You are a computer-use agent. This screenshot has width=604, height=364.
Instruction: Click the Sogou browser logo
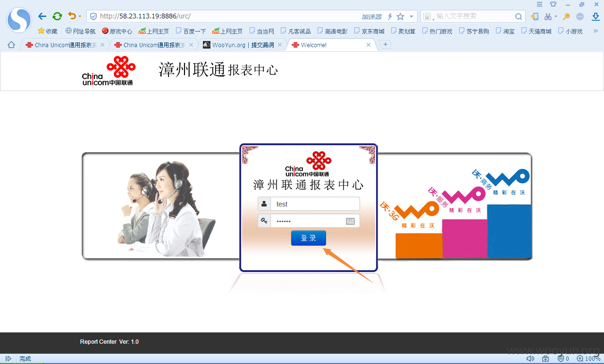click(19, 20)
